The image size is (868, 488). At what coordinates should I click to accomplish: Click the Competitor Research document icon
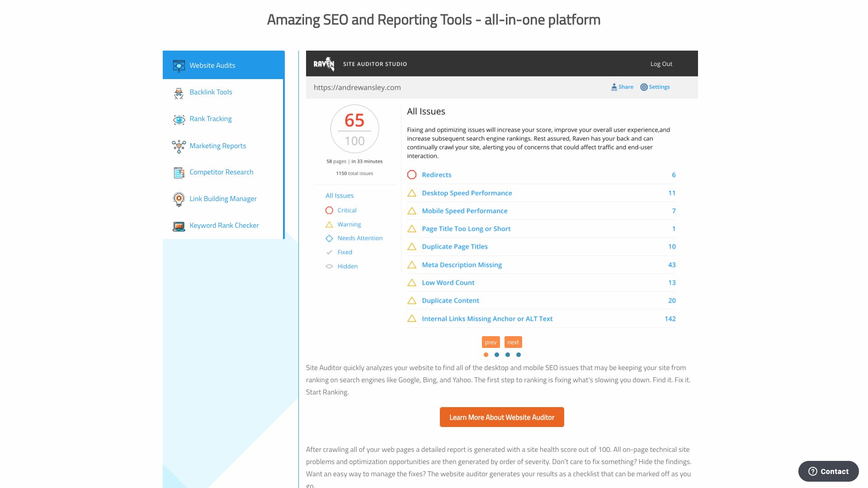coord(179,173)
